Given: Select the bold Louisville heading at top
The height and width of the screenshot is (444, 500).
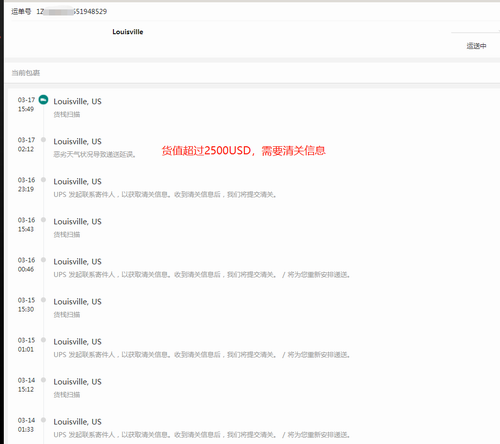Looking at the screenshot, I should coord(128,32).
